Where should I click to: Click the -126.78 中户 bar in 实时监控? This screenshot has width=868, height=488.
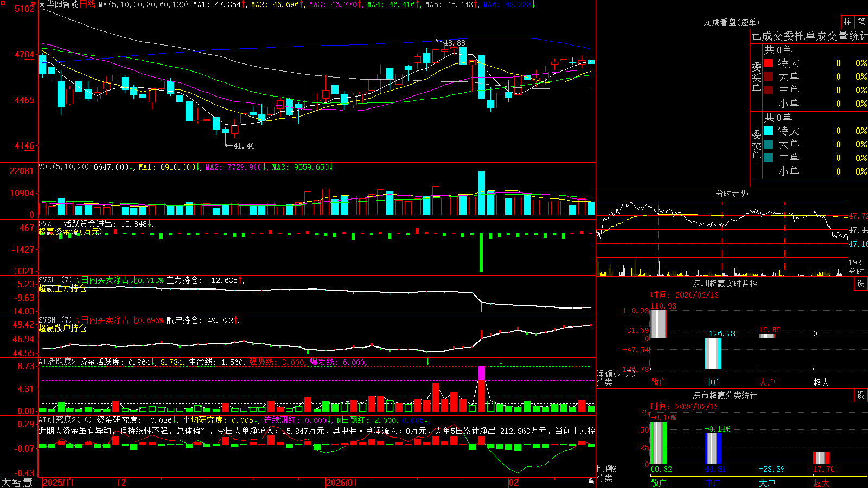[x=713, y=354]
